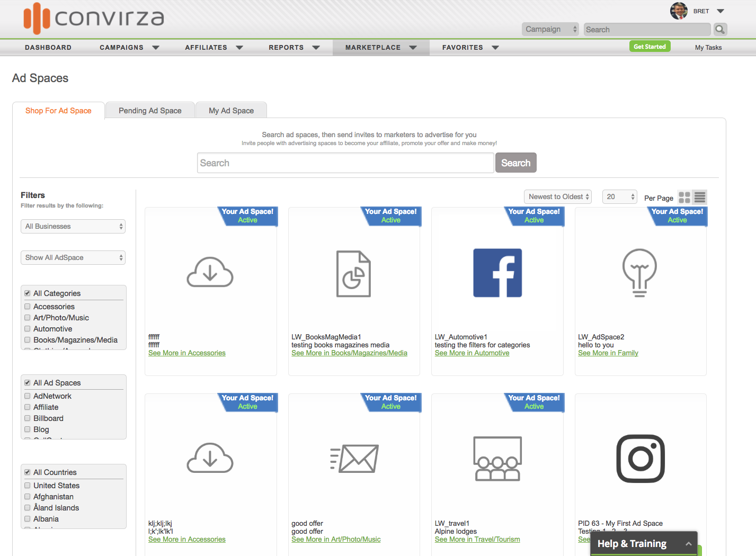Open the ffffff cloud download ad space icon
Viewport: 756px width, 556px height.
click(210, 272)
